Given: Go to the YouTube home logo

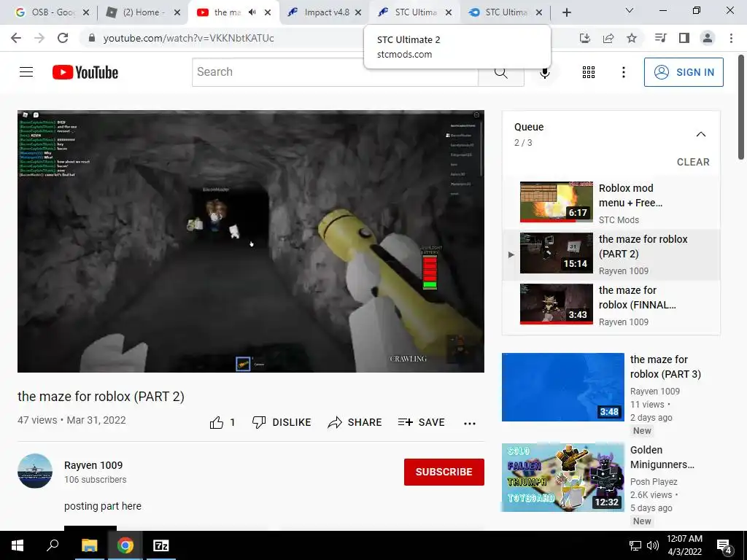Looking at the screenshot, I should tap(85, 72).
